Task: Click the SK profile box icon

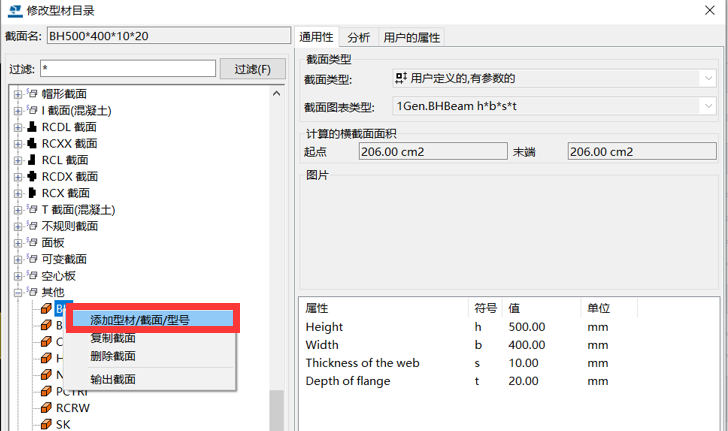Action: point(46,424)
